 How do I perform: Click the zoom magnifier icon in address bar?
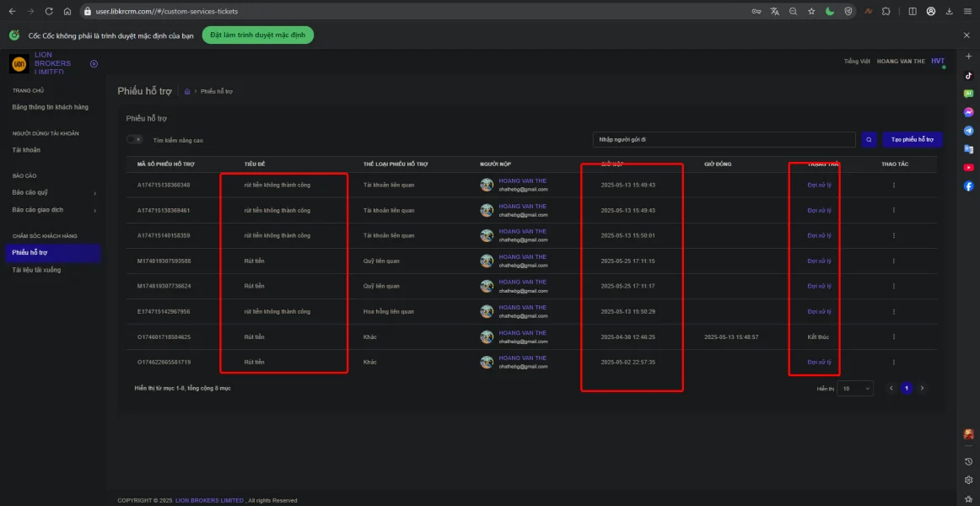(x=793, y=11)
